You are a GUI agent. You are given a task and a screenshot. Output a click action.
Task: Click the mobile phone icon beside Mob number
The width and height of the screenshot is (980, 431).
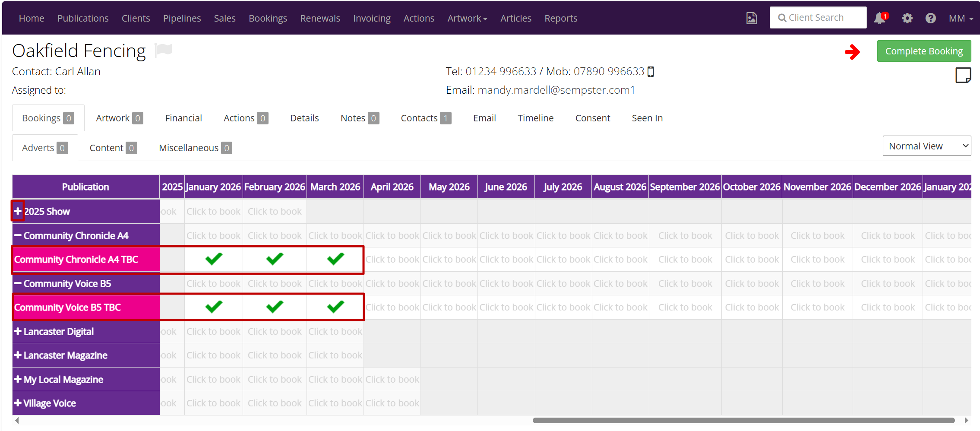[651, 72]
